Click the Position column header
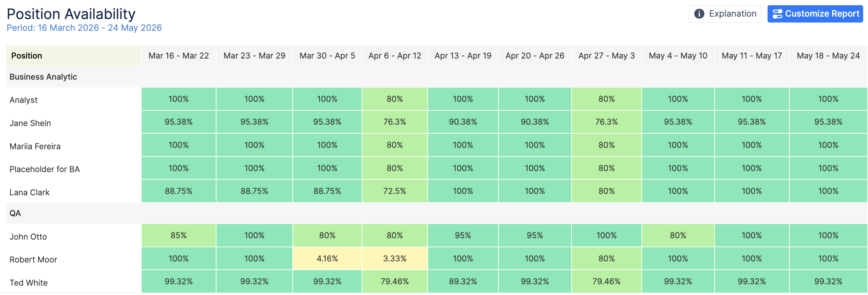This screenshot has width=868, height=295. (27, 56)
